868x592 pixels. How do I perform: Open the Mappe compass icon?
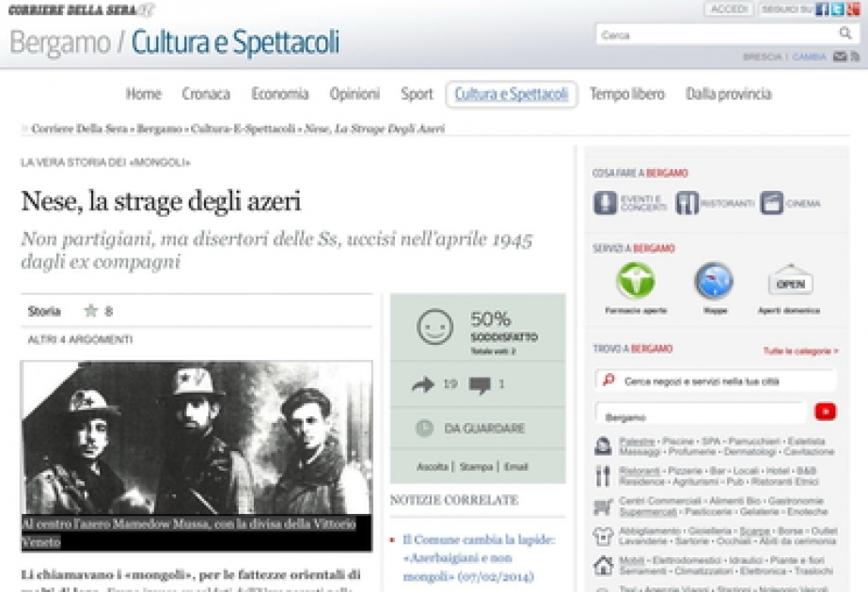[x=714, y=281]
